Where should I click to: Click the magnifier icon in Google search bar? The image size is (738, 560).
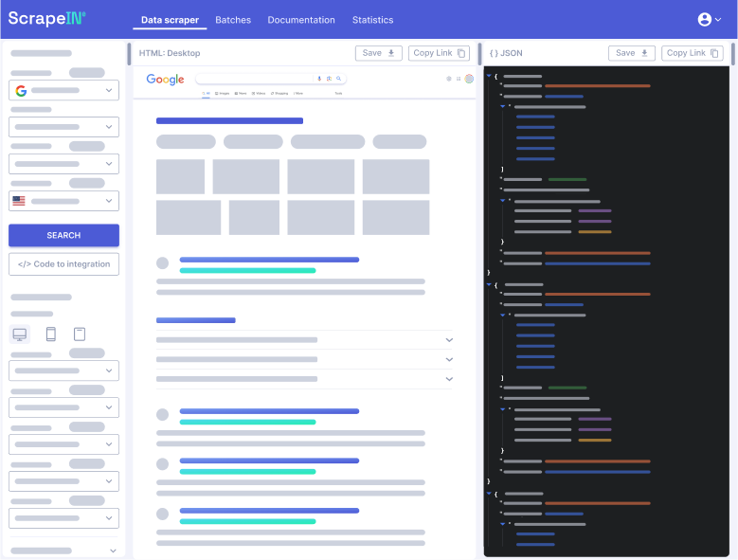coord(338,79)
